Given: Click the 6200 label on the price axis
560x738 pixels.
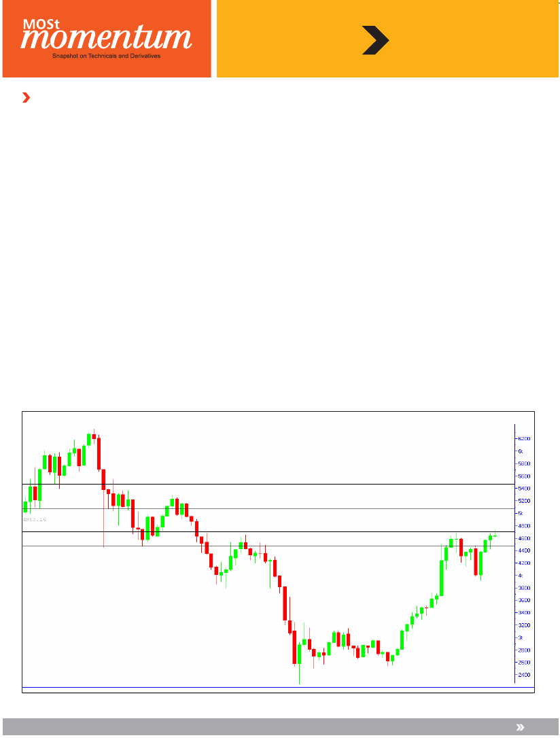Looking at the screenshot, I should coord(523,439).
